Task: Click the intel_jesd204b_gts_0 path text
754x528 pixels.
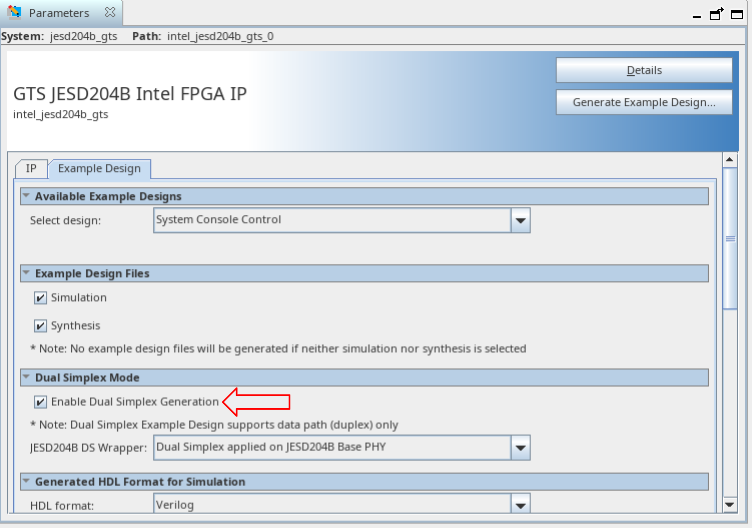Action: pyautogui.click(x=220, y=37)
